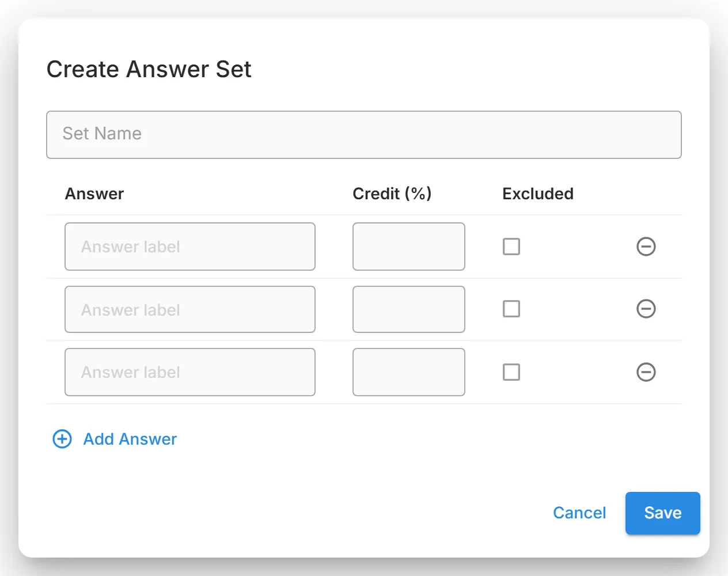Save the answer set

(x=663, y=513)
